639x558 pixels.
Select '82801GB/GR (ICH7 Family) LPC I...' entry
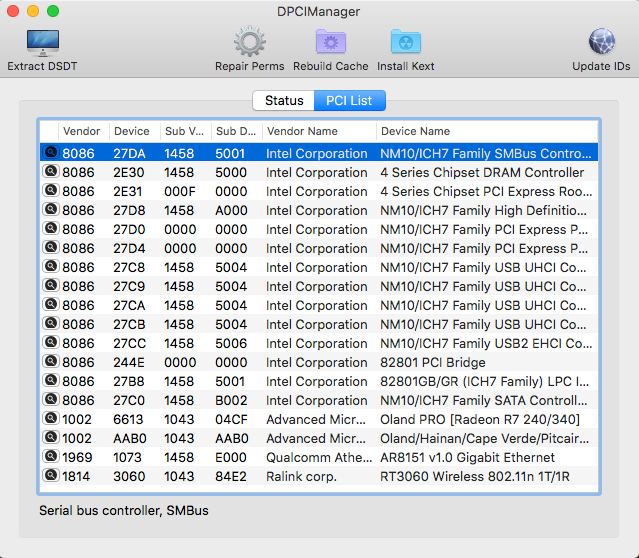[485, 382]
